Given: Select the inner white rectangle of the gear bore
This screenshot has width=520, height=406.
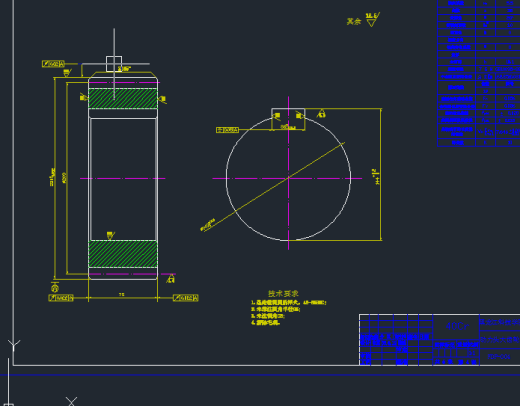Looking at the screenshot, I should click(123, 179).
